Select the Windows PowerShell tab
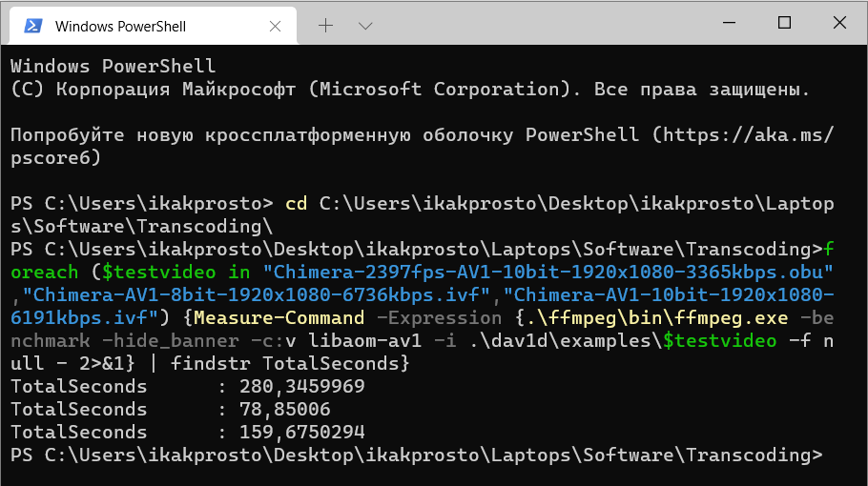The height and width of the screenshot is (486, 868). point(154,26)
